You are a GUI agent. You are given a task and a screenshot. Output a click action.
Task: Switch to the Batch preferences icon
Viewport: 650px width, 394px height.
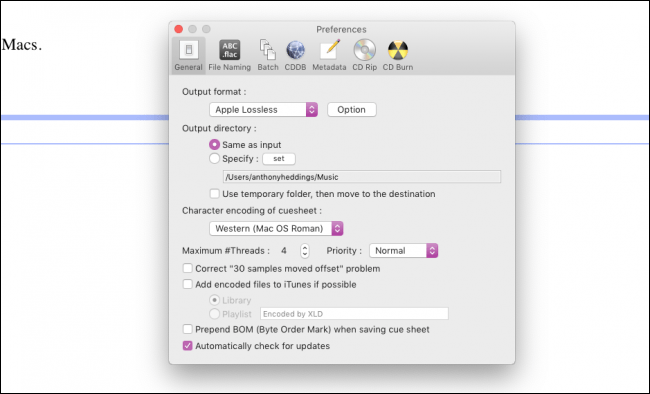tap(268, 56)
